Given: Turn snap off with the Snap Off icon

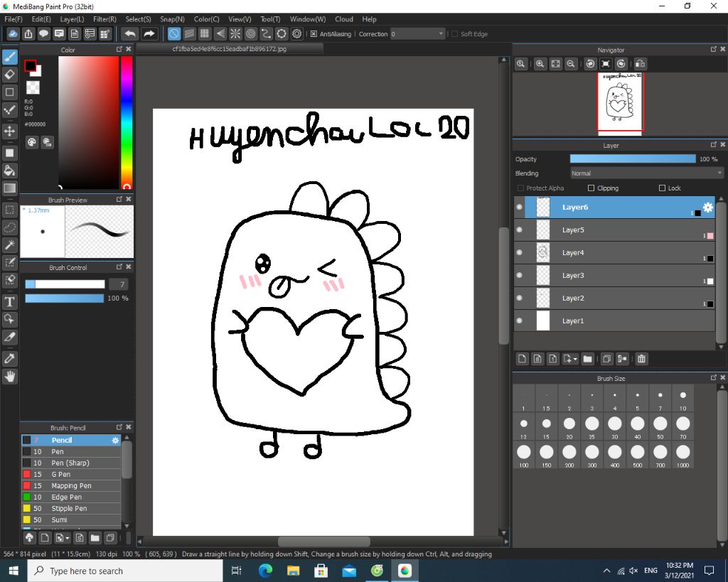Looking at the screenshot, I should pyautogui.click(x=173, y=34).
